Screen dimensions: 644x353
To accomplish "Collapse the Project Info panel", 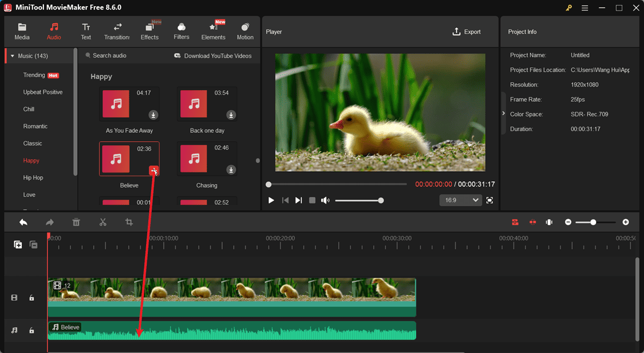I will 503,113.
